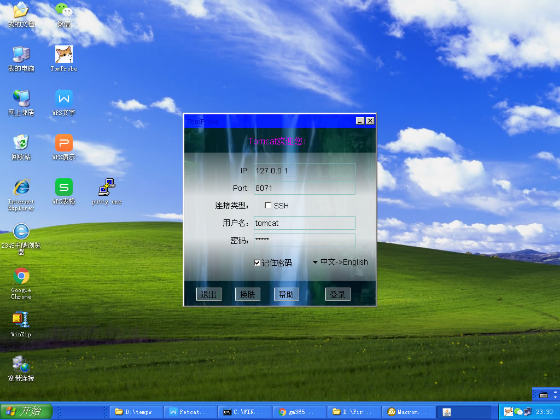
Task: Click the cat icon in system tray
Action: point(508,412)
